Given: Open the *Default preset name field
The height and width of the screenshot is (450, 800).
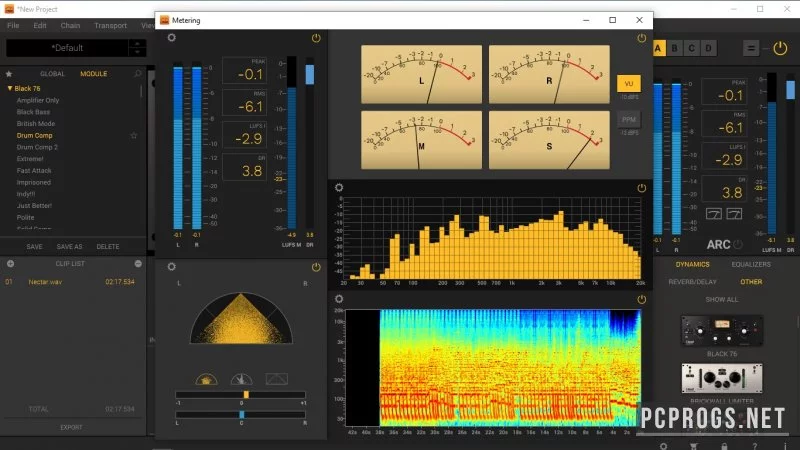Looking at the screenshot, I should 67,48.
